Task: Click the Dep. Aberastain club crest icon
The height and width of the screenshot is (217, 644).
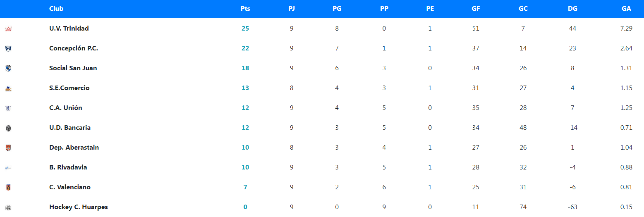Action: [x=8, y=148]
